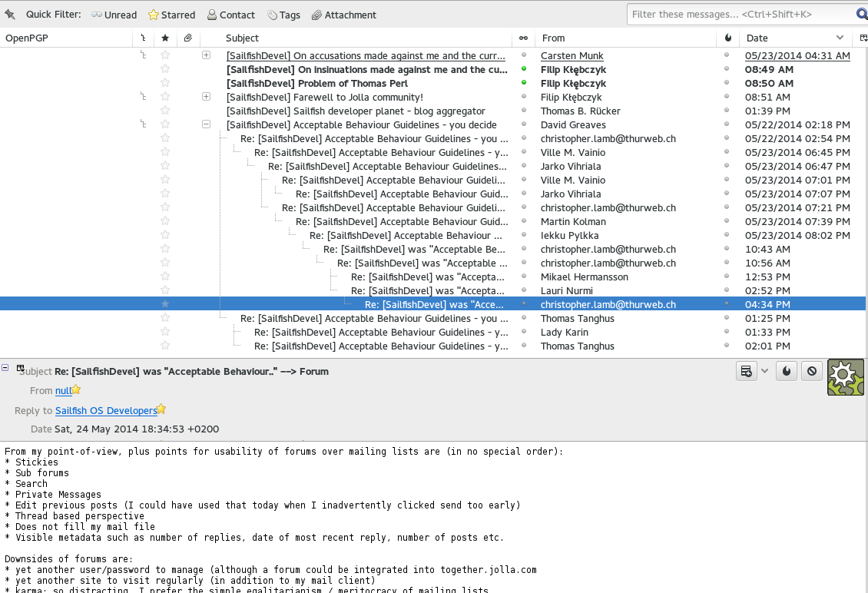Toggle the Unread quick filter
Image resolution: width=868 pixels, height=593 pixels.
point(114,15)
